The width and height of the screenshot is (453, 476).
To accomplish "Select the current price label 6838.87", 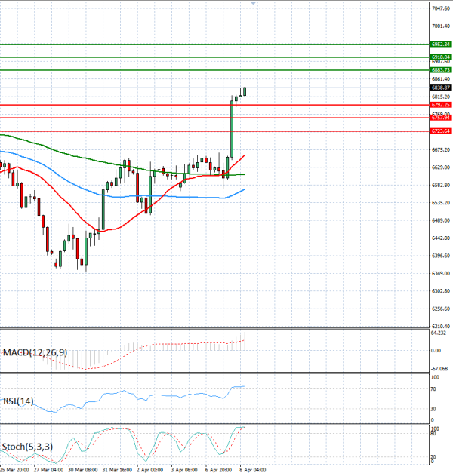I will click(x=440, y=88).
